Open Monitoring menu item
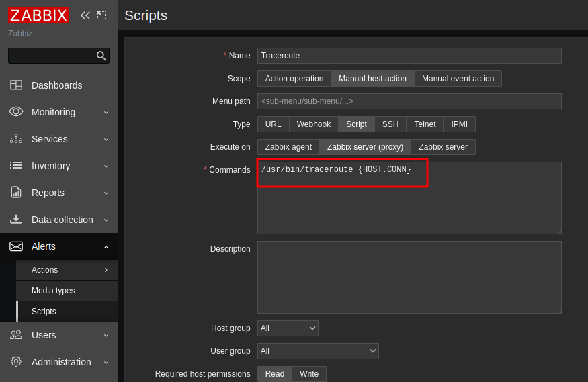The width and height of the screenshot is (588, 382). (x=59, y=112)
